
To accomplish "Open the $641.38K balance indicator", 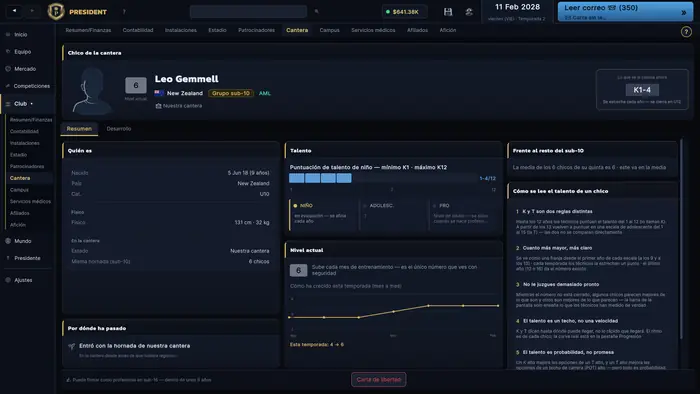I will 404,12.
